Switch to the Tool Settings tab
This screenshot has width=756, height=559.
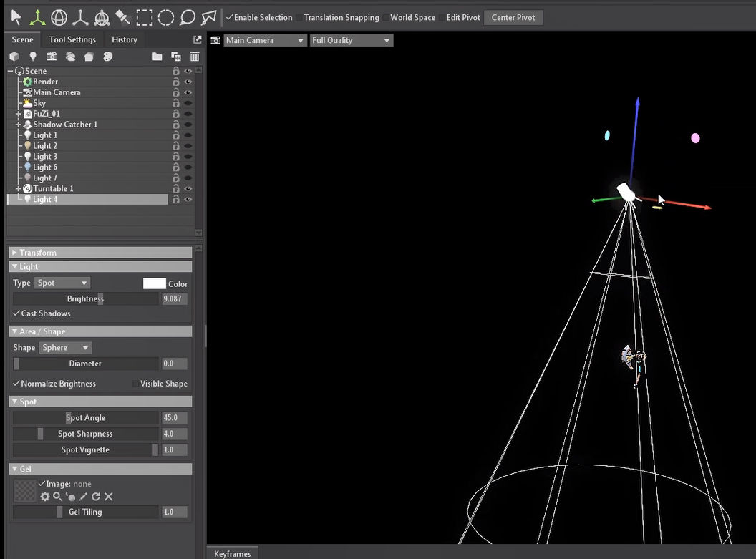tap(72, 39)
